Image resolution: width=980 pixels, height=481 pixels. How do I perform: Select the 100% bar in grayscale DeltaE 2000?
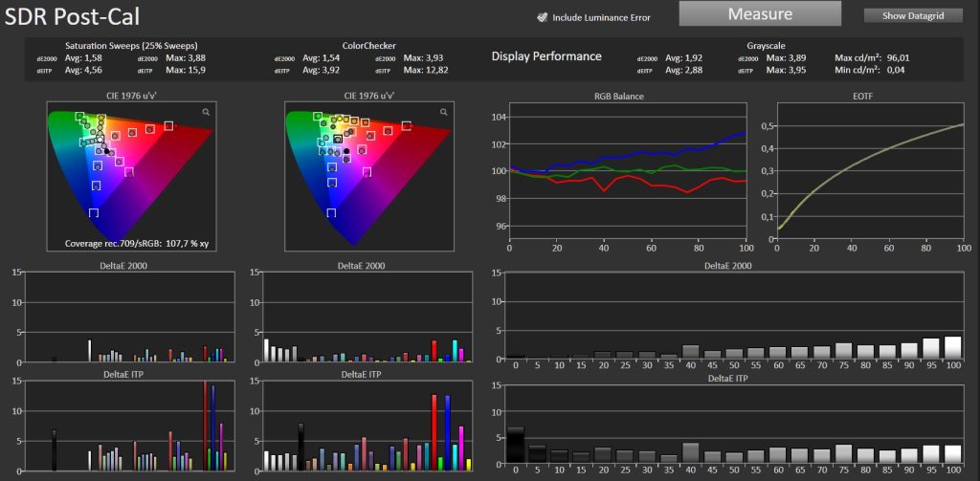coord(952,347)
